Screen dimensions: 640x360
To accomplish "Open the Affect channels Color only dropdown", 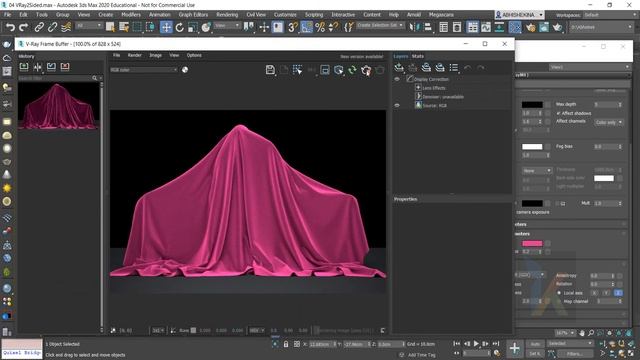I will point(609,122).
